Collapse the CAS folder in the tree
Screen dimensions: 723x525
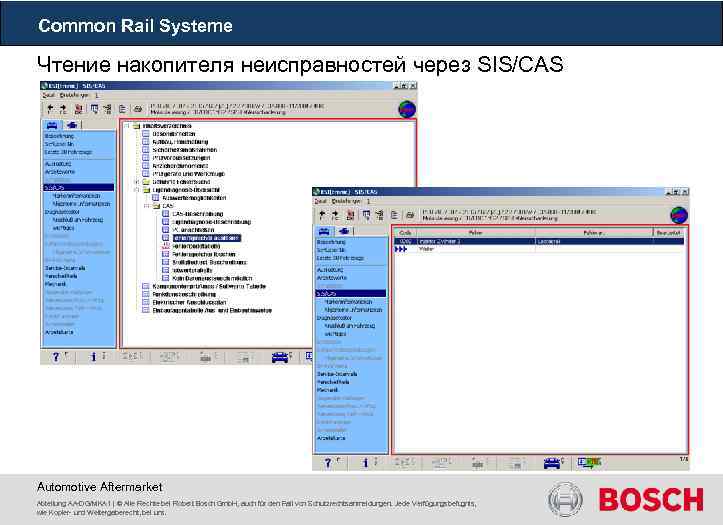146,206
